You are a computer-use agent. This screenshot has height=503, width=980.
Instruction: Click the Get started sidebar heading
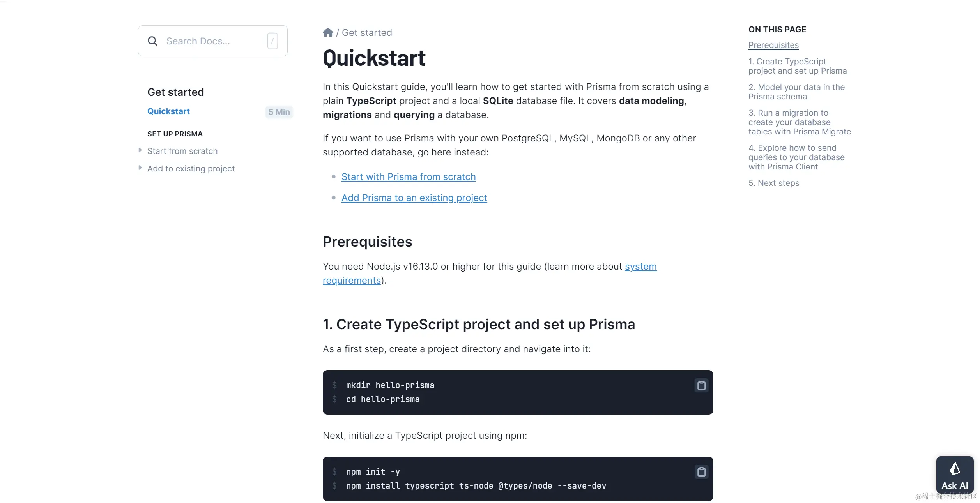click(x=175, y=92)
